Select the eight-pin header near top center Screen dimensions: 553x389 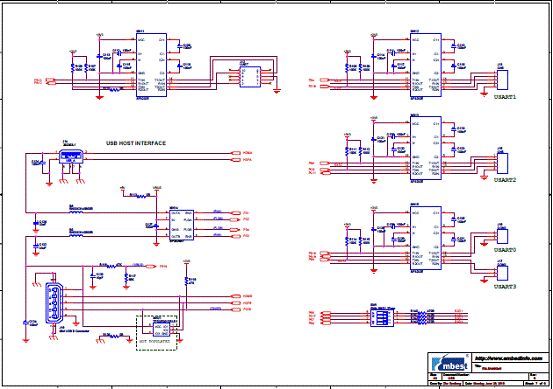click(x=250, y=77)
